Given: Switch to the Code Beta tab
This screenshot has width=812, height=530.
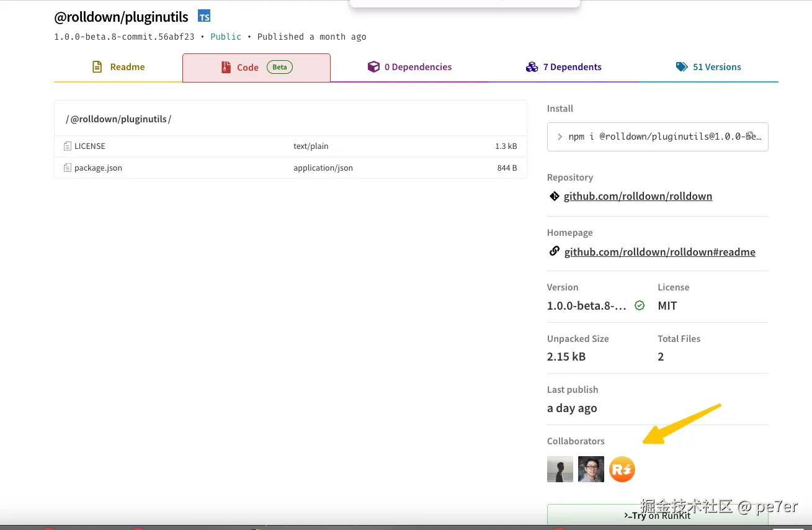Looking at the screenshot, I should pos(256,67).
